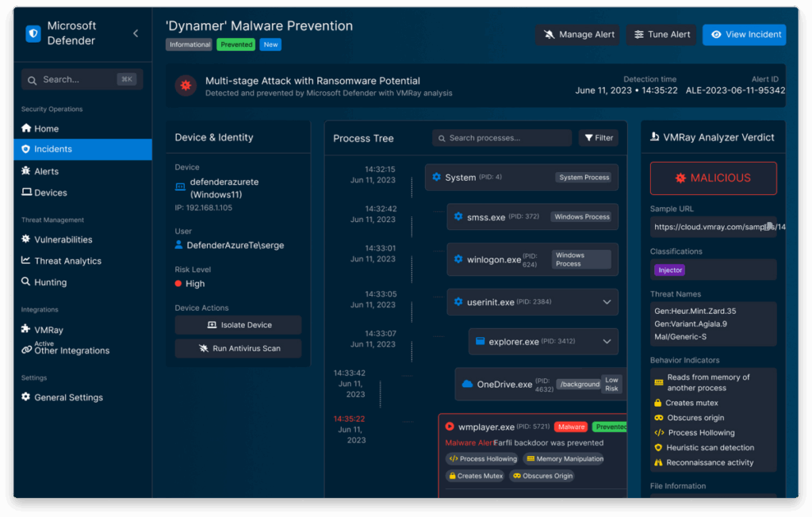Click the red Malware badge on wmplayer.exe
Image resolution: width=812 pixels, height=517 pixels.
pos(571,427)
